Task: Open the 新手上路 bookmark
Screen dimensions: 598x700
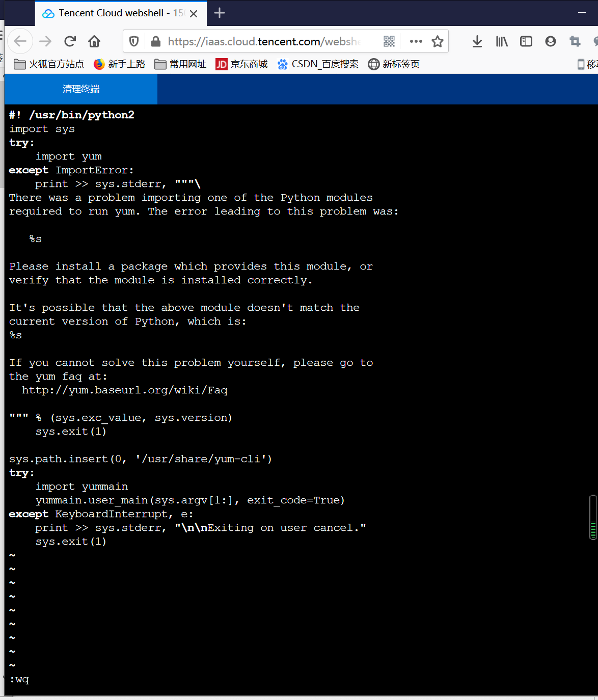Action: (120, 64)
